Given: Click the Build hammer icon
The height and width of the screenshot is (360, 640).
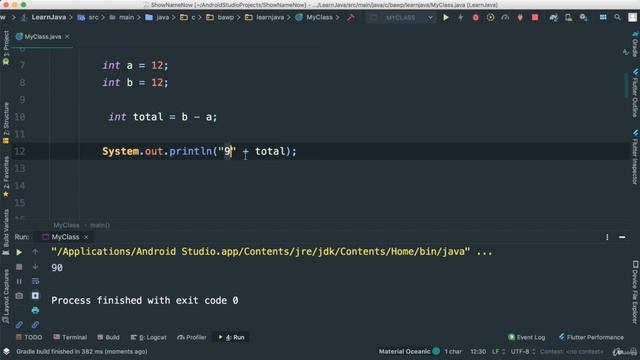Looking at the screenshot, I should point(351,18).
